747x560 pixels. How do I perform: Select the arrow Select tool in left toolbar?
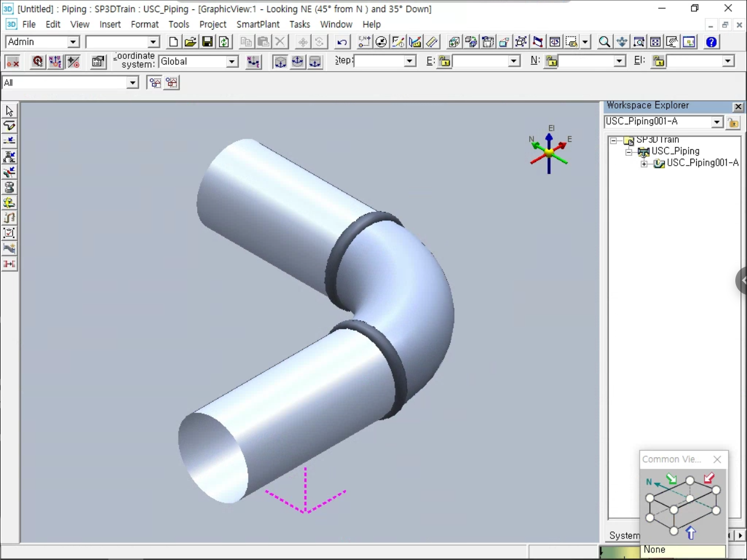click(9, 111)
